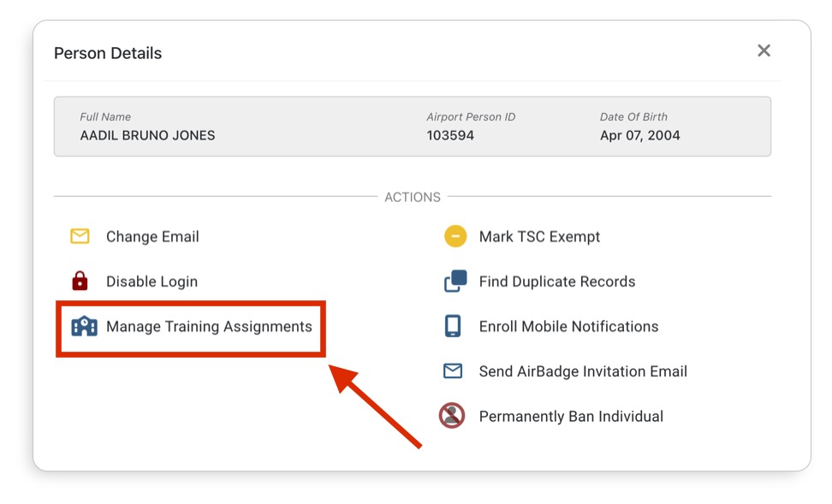832x504 pixels.
Task: Click the name AADIL BRUNO JONES
Action: 147,135
